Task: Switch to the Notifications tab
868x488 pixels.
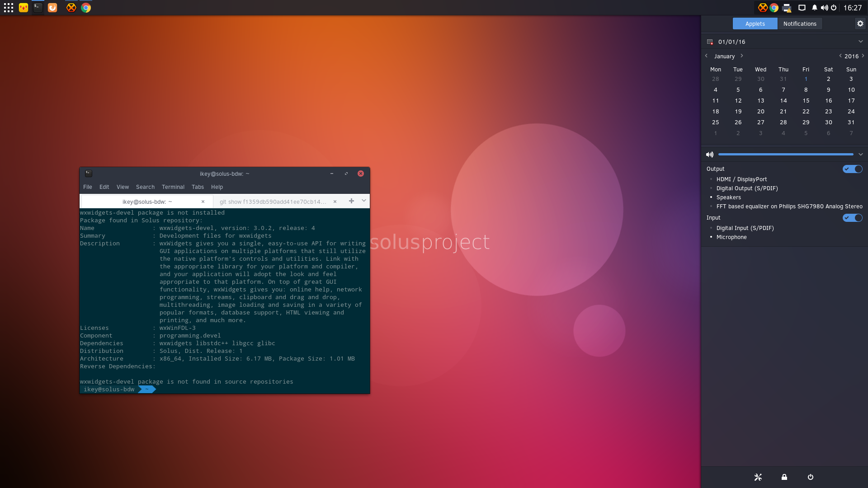Action: [x=800, y=23]
